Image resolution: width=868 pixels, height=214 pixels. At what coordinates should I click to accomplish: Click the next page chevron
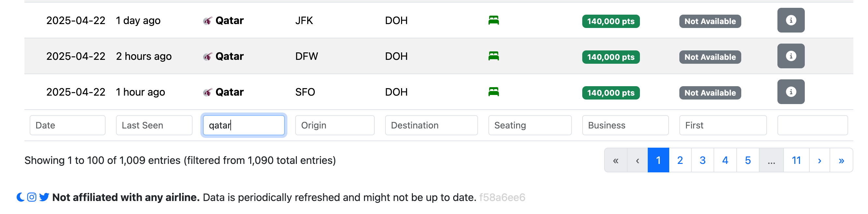[x=819, y=160]
